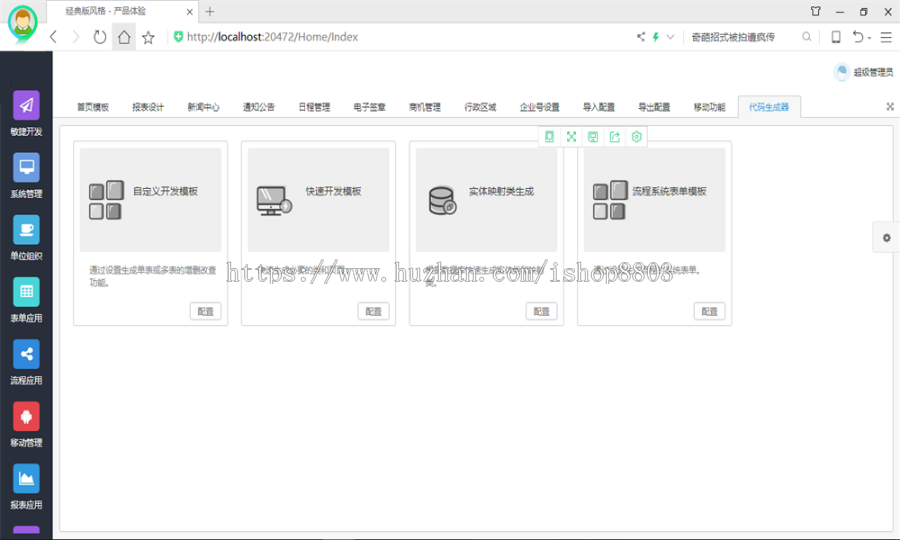Switch to the 企业号设置 tab
Screen dimensions: 900x540
pos(540,107)
